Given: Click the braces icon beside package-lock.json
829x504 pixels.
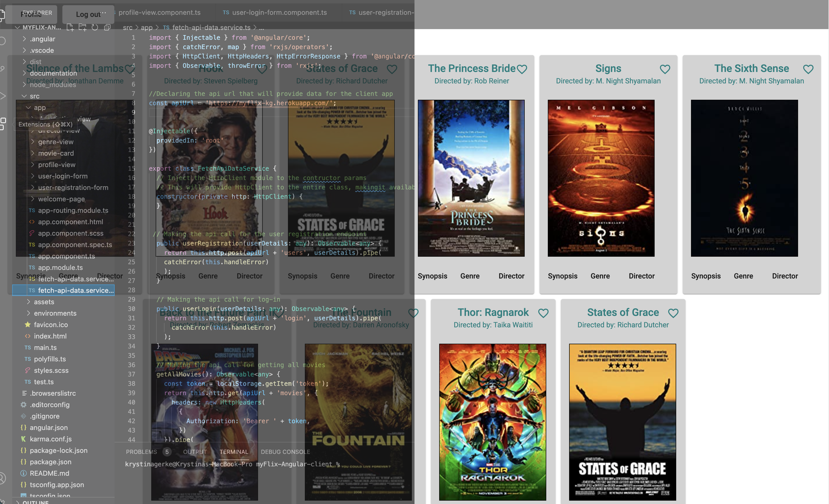Looking at the screenshot, I should [24, 450].
